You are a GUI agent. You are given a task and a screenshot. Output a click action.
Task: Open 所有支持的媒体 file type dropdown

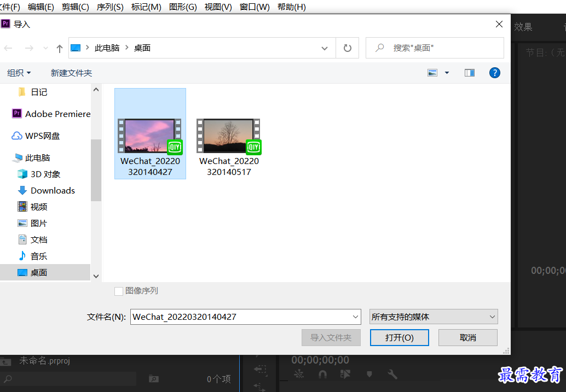click(x=434, y=317)
